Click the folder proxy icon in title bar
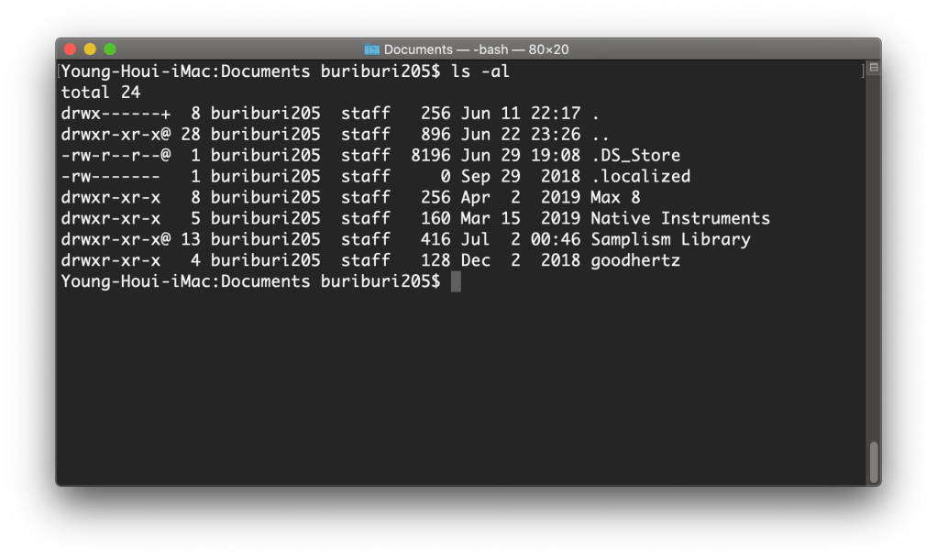The height and width of the screenshot is (560, 937). point(371,49)
